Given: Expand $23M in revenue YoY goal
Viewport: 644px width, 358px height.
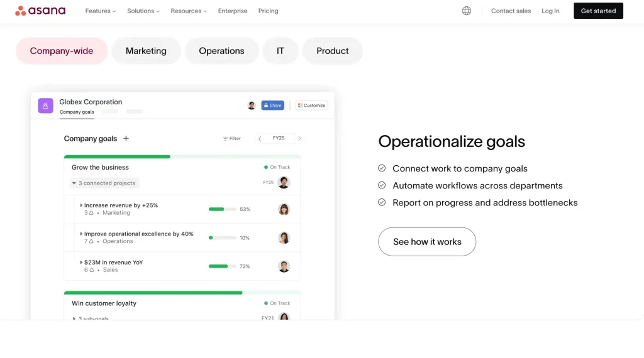Looking at the screenshot, I should (81, 263).
